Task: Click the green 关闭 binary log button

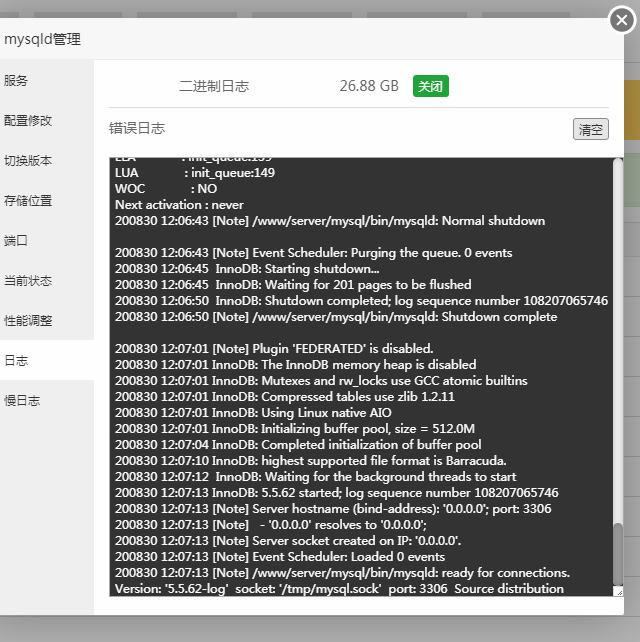Action: [431, 86]
